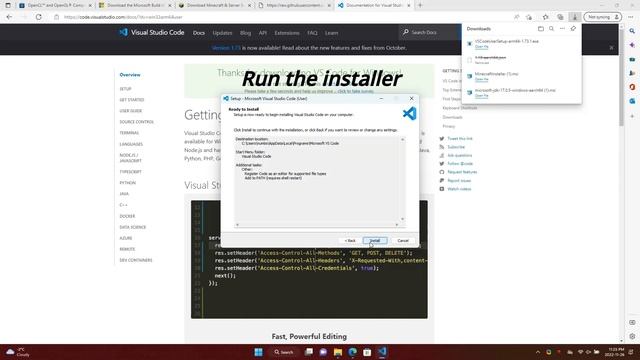Open File Explorer from taskbar
Viewport: 640px width, 360px height.
tap(338, 352)
